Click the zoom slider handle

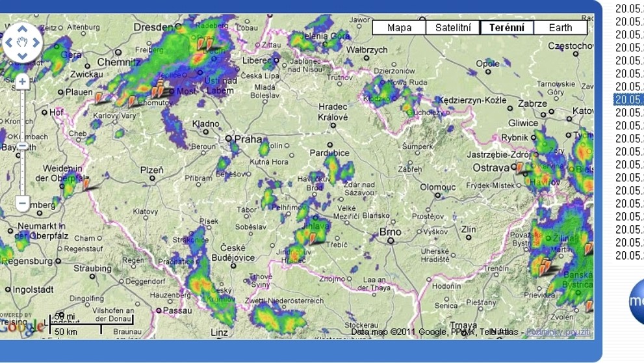23,146
